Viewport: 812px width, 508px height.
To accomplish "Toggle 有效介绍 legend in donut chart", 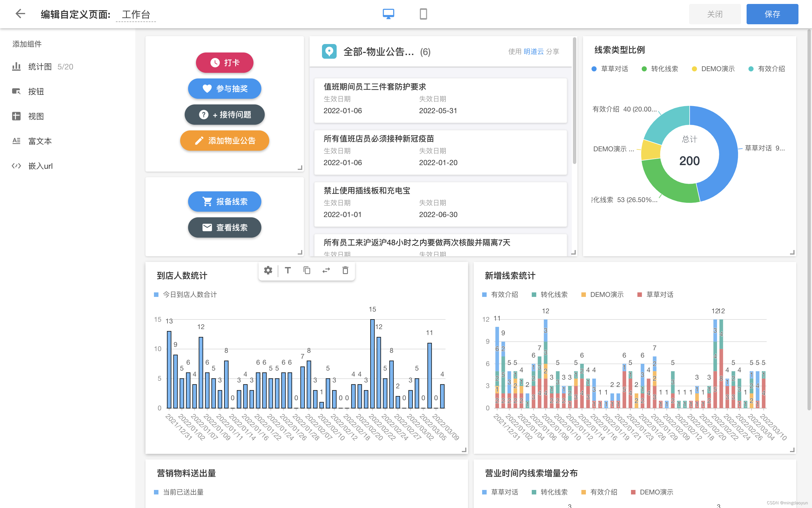I will click(x=767, y=69).
